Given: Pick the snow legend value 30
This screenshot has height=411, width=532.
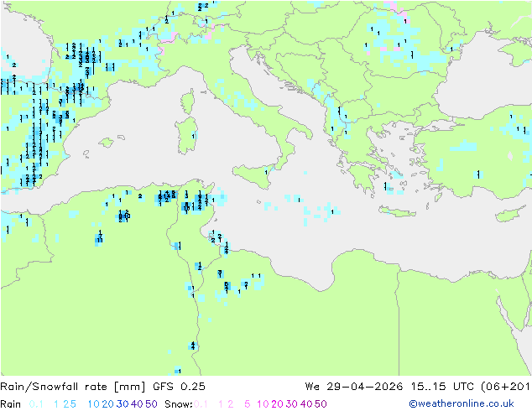Looking at the screenshot, I should point(292,404).
